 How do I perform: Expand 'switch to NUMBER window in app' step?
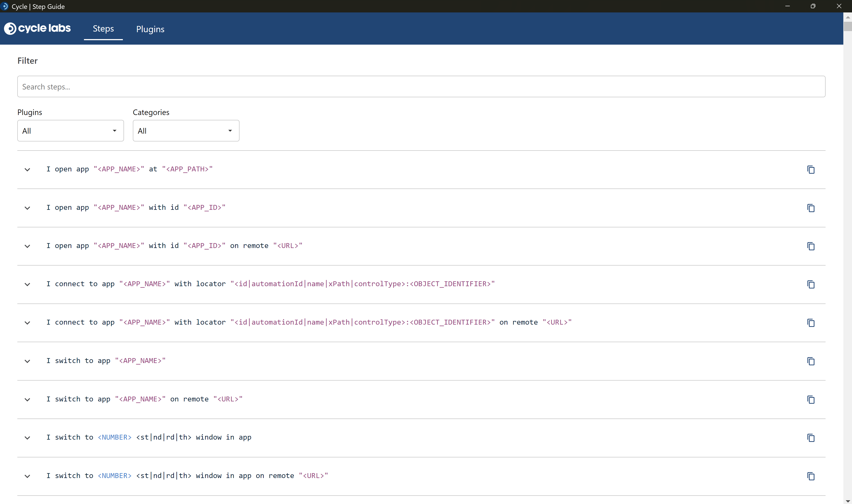pos(28,438)
